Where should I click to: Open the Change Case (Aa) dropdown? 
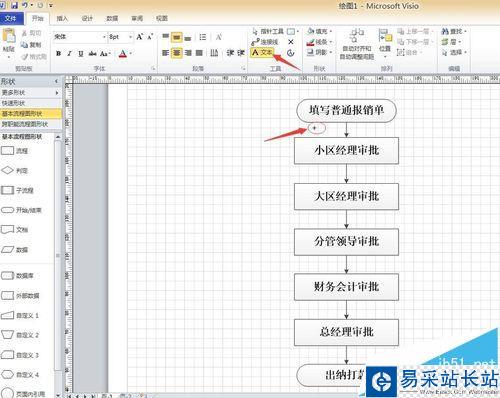pos(105,53)
